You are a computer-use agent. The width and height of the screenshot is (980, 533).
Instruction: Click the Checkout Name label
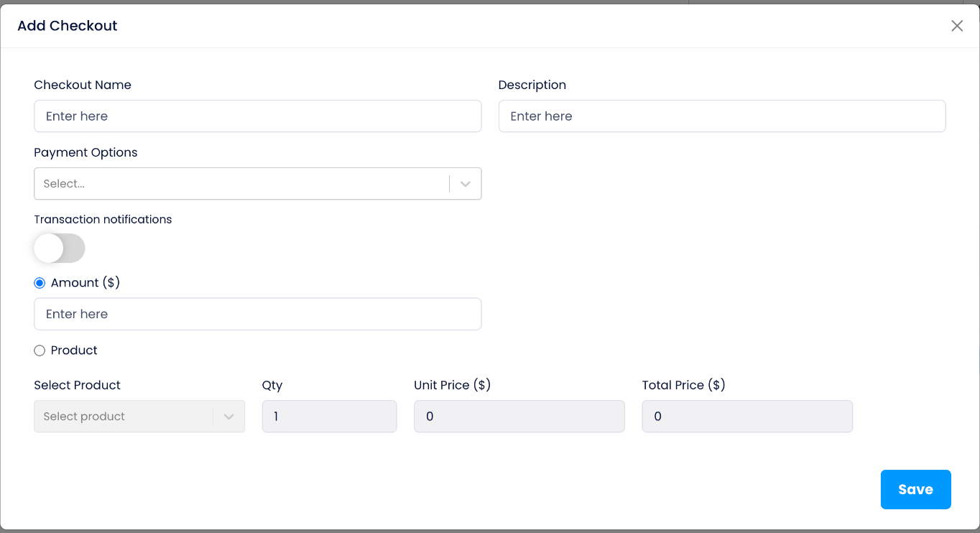coord(83,85)
